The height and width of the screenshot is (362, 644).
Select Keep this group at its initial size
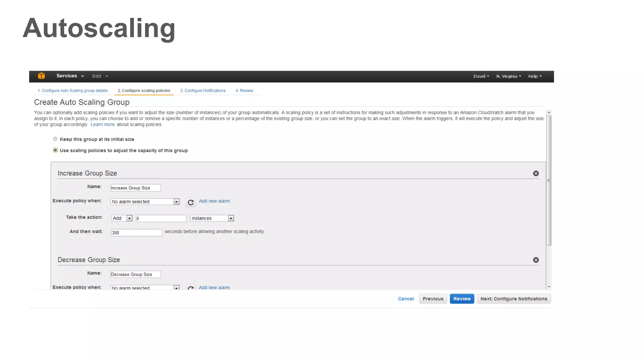click(55, 139)
